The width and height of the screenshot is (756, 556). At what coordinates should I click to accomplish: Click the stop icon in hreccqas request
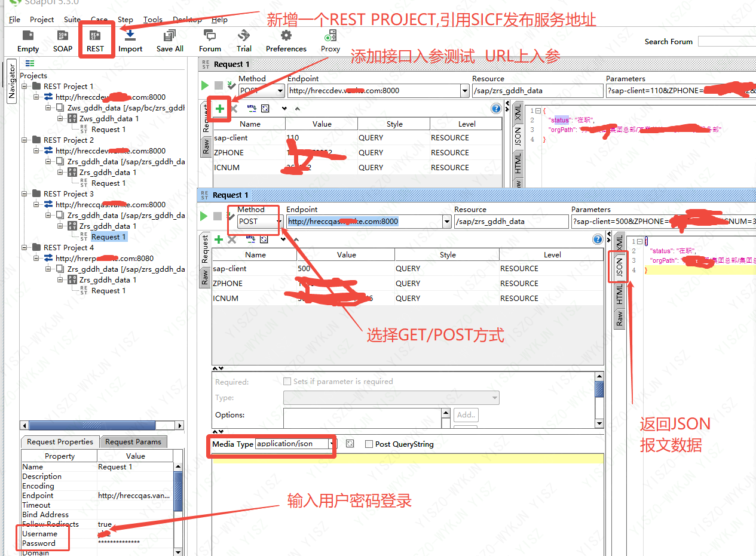(x=218, y=216)
